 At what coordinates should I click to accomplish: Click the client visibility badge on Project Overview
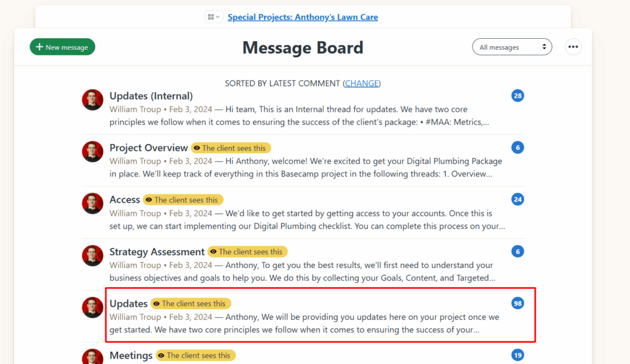point(231,148)
